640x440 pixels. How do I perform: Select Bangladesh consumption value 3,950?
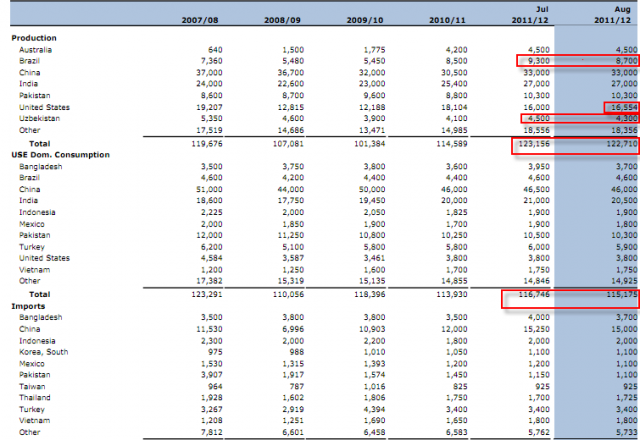coord(539,167)
